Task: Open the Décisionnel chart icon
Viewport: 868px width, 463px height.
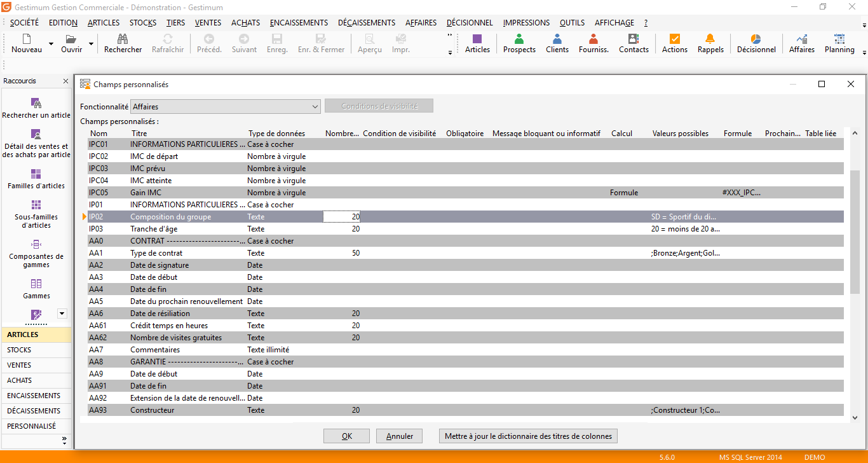Action: tap(756, 39)
